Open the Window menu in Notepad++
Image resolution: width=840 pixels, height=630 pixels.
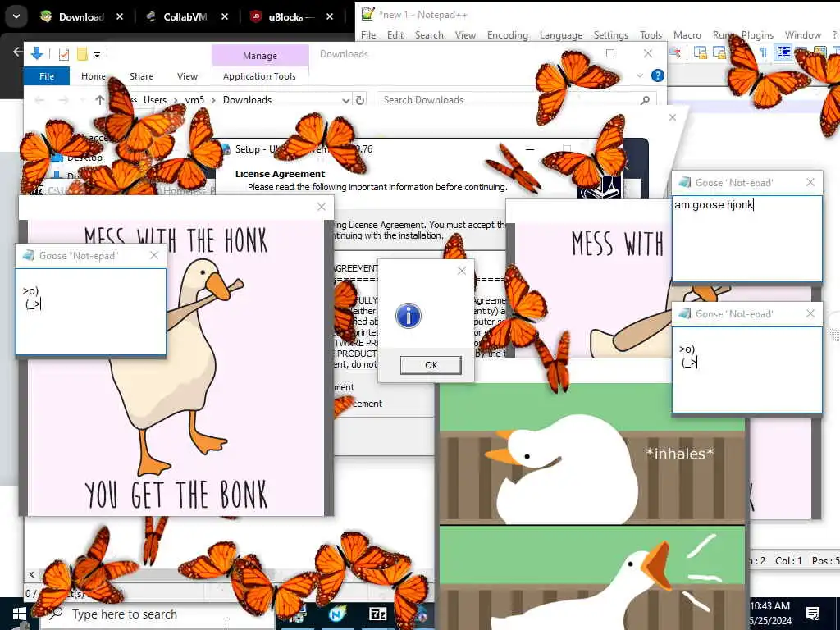click(x=802, y=34)
